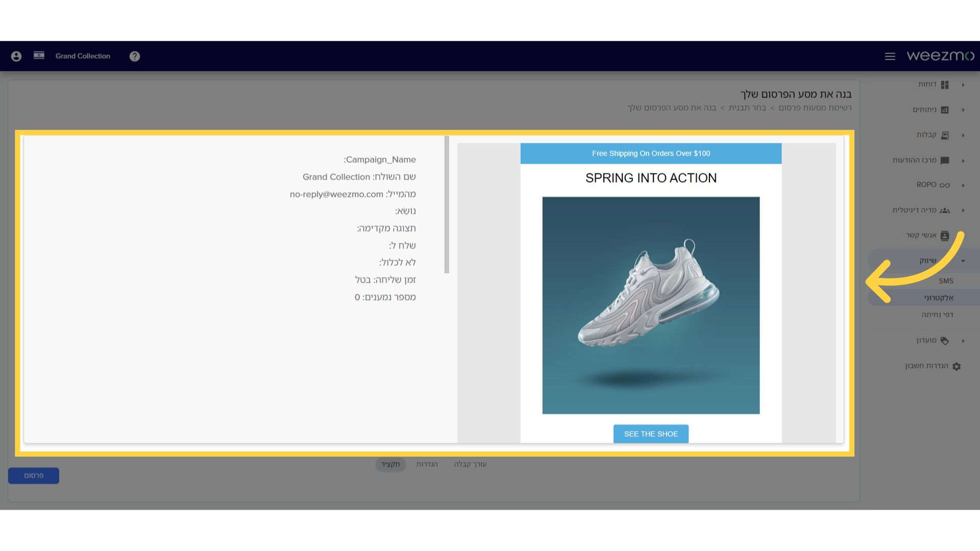Screen dimensions: 980x551
Task: Click the תצוגה מקדימה: line
Action: coord(386,229)
